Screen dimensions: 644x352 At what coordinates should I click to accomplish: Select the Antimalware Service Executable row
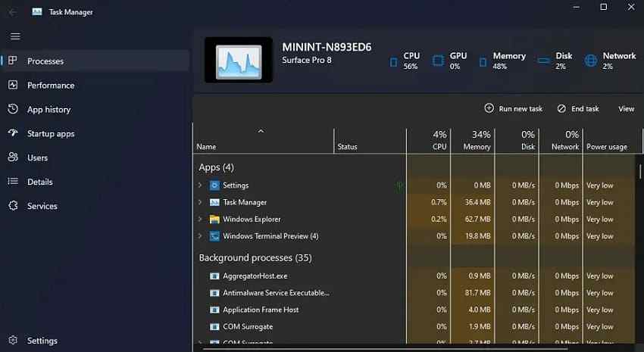click(x=414, y=293)
